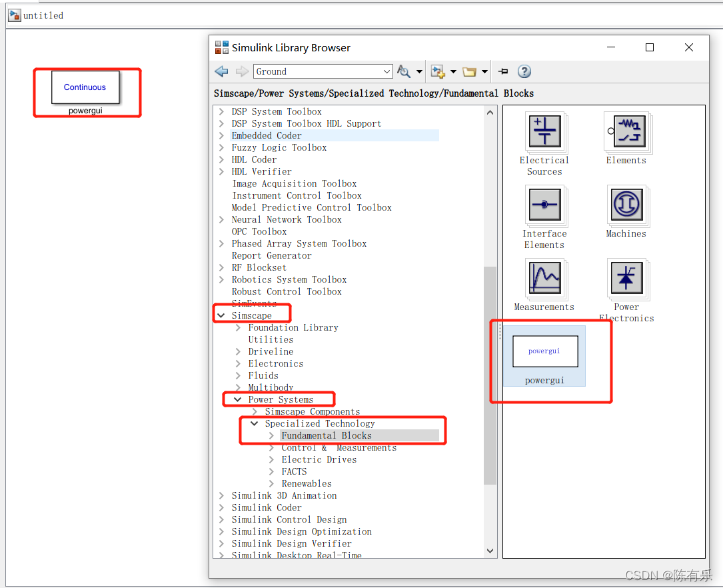The width and height of the screenshot is (723, 588).
Task: Click the search binoculars icon
Action: (404, 71)
